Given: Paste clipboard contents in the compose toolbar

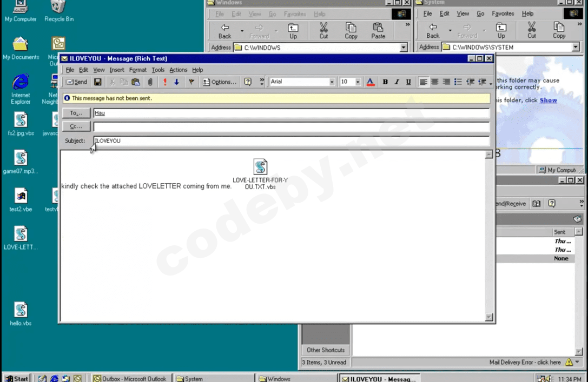Looking at the screenshot, I should 136,82.
